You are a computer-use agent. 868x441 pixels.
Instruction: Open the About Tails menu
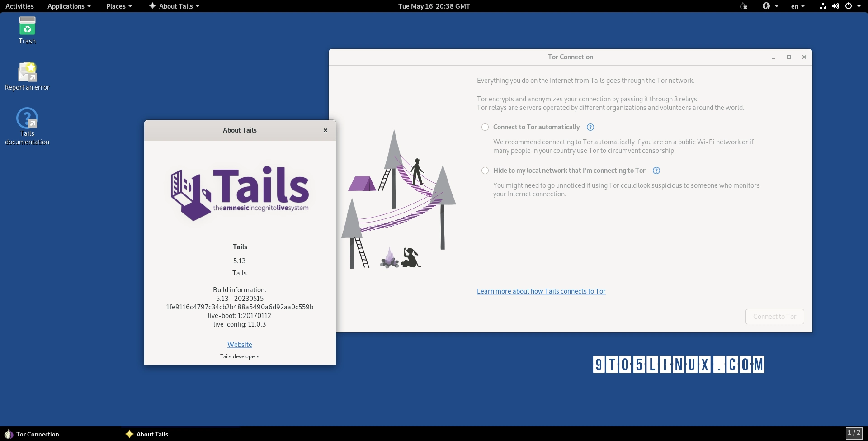(175, 6)
